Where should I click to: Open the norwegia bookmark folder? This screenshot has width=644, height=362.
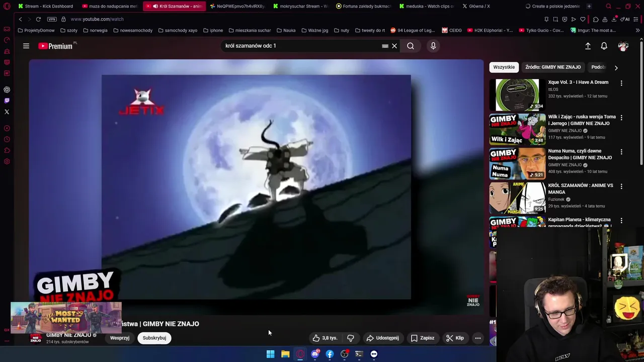tap(95, 30)
